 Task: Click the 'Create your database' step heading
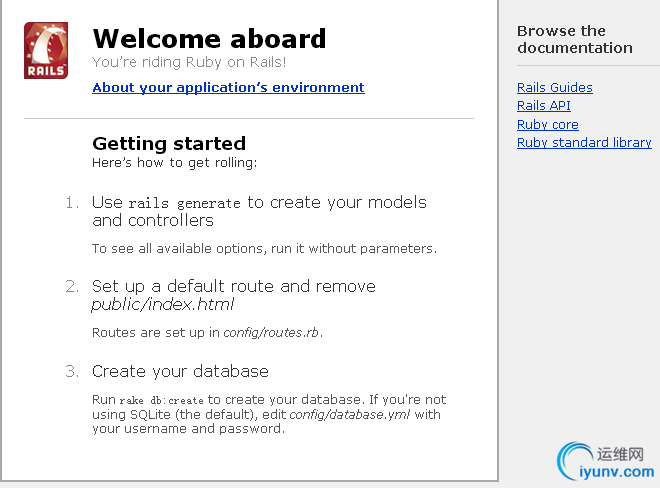tap(180, 371)
